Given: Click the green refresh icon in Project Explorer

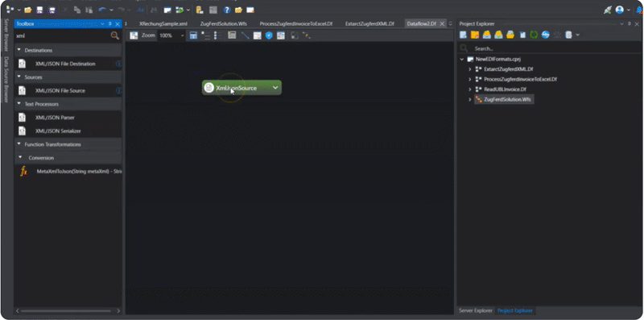Looking at the screenshot, I should [x=534, y=35].
